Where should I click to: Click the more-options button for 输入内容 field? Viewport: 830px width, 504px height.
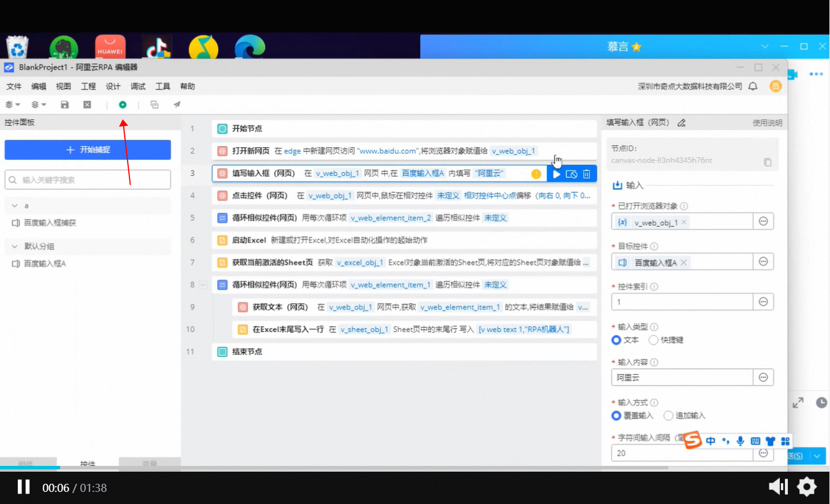(763, 378)
